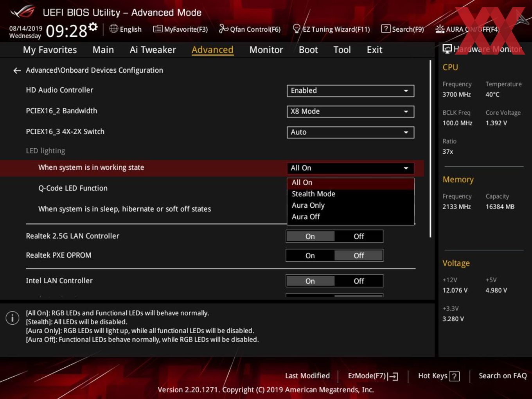Click the MyFavorite list icon
The width and height of the screenshot is (532, 399).
click(158, 29)
